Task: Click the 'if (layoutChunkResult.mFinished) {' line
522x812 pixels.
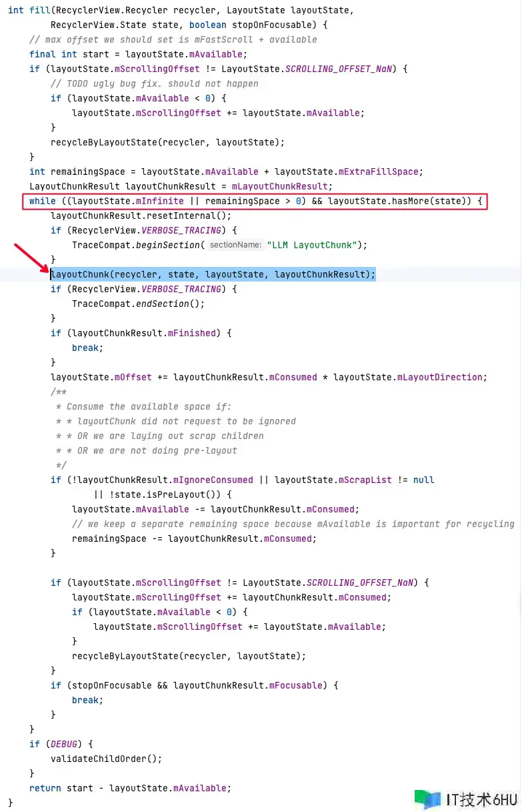Action: click(141, 333)
